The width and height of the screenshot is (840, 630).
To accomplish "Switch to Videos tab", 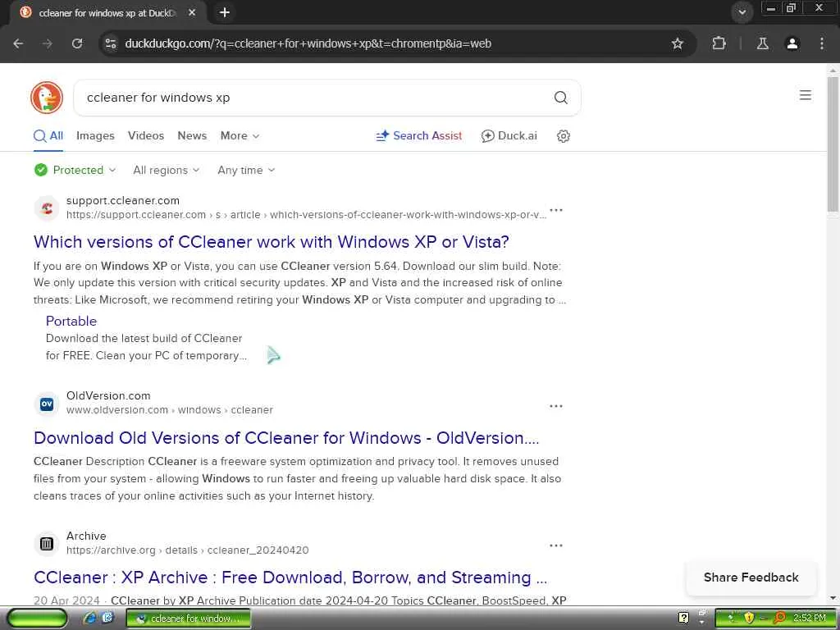I will click(146, 136).
